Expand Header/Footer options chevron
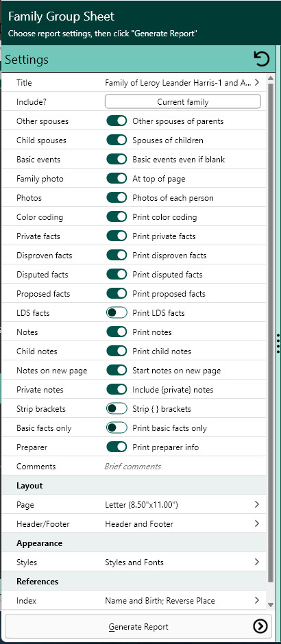This screenshot has width=281, height=644. 257,523
